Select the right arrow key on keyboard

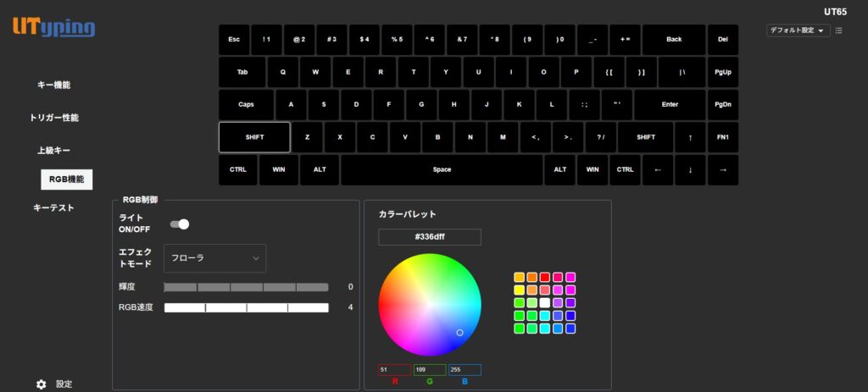[x=722, y=169]
